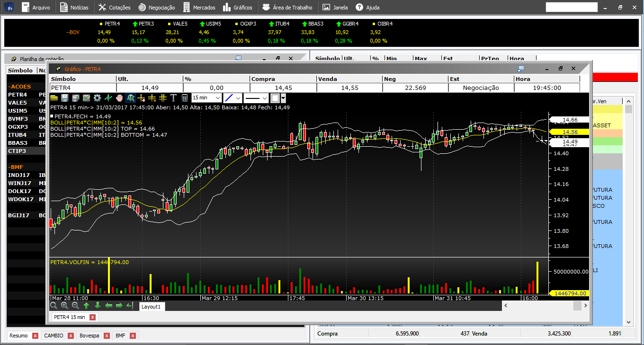644x345 pixels.
Task: Zoom in with the plus magnifier
Action: [x=65, y=306]
